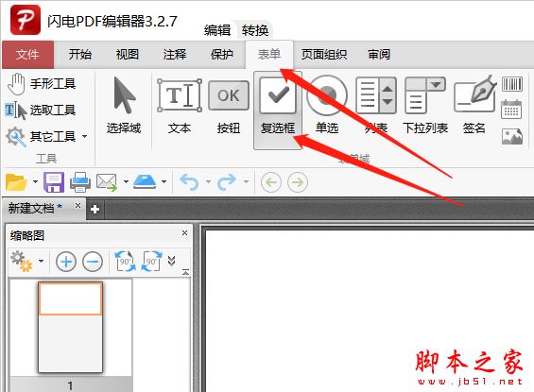Go to next view green arrow
Viewport: 534px width, 392px height.
point(298,182)
